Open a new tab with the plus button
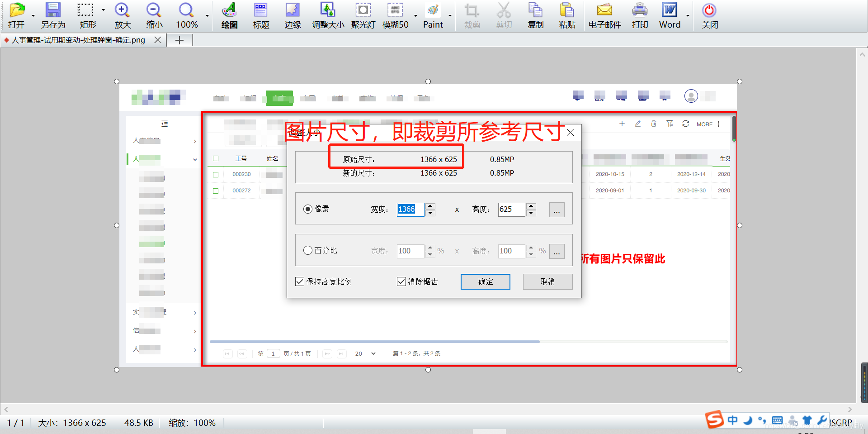 [179, 40]
